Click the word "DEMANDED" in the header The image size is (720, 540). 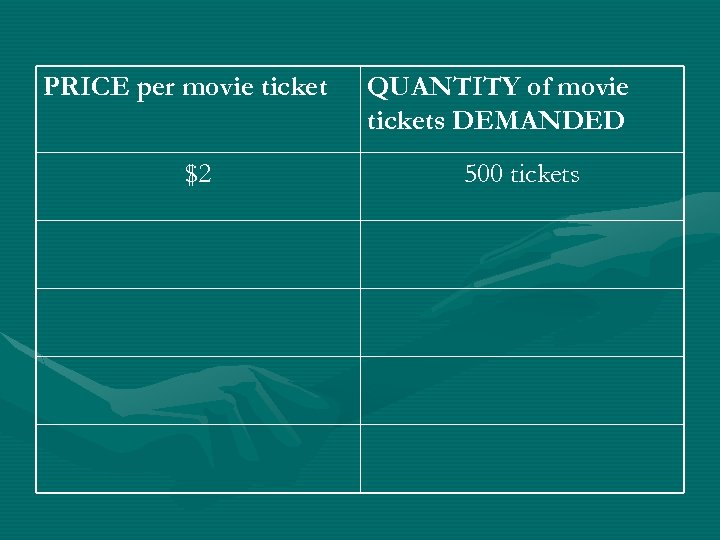538,122
